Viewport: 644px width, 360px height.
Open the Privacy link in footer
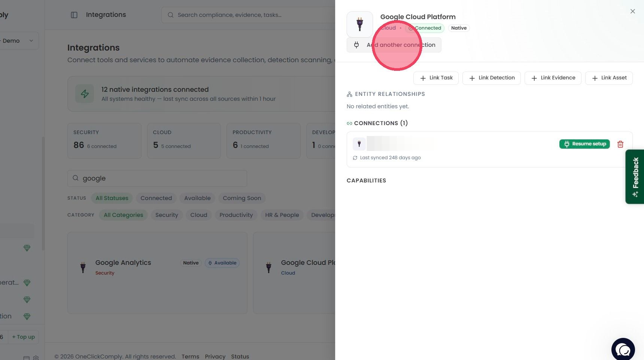(x=215, y=357)
